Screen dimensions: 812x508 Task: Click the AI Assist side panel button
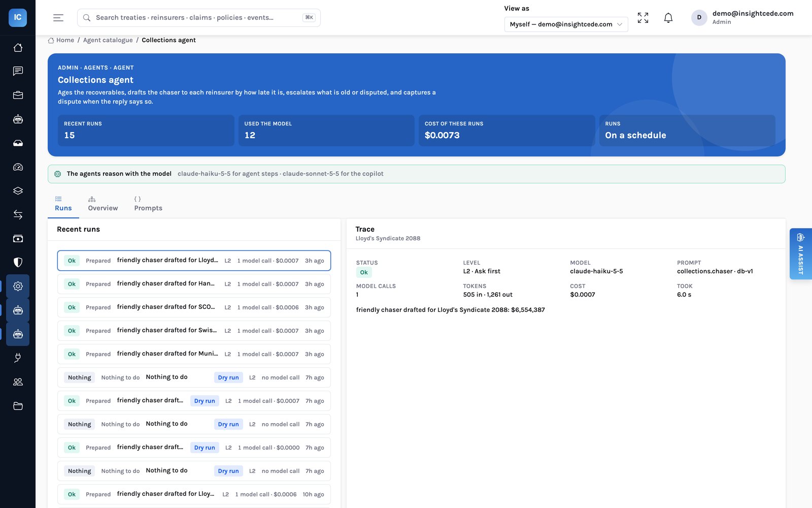pos(800,253)
